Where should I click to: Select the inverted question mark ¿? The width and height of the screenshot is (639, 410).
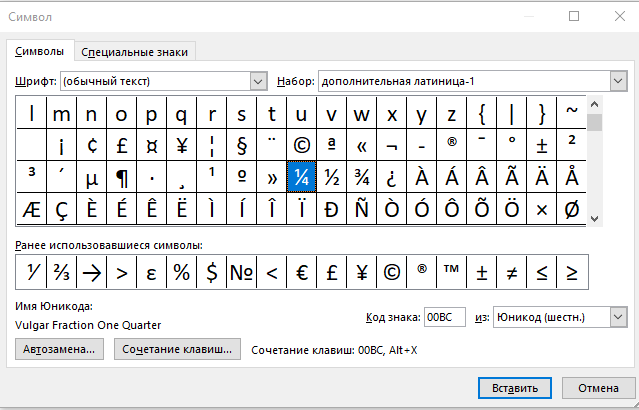click(x=392, y=177)
